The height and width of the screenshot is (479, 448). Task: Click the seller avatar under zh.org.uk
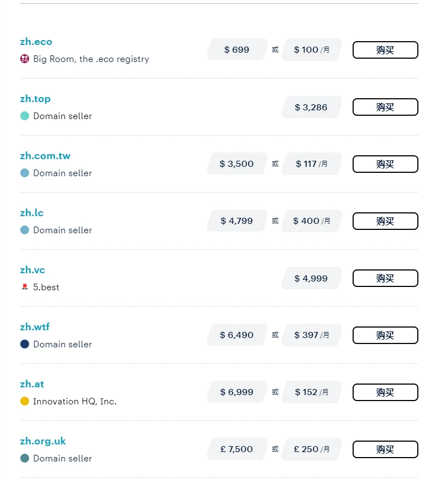[x=24, y=458]
